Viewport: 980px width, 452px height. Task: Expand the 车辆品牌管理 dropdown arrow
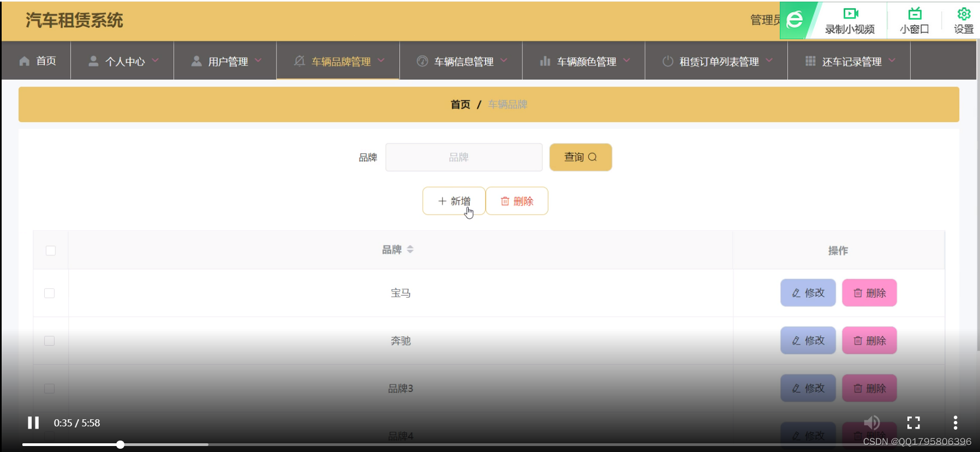pos(381,61)
